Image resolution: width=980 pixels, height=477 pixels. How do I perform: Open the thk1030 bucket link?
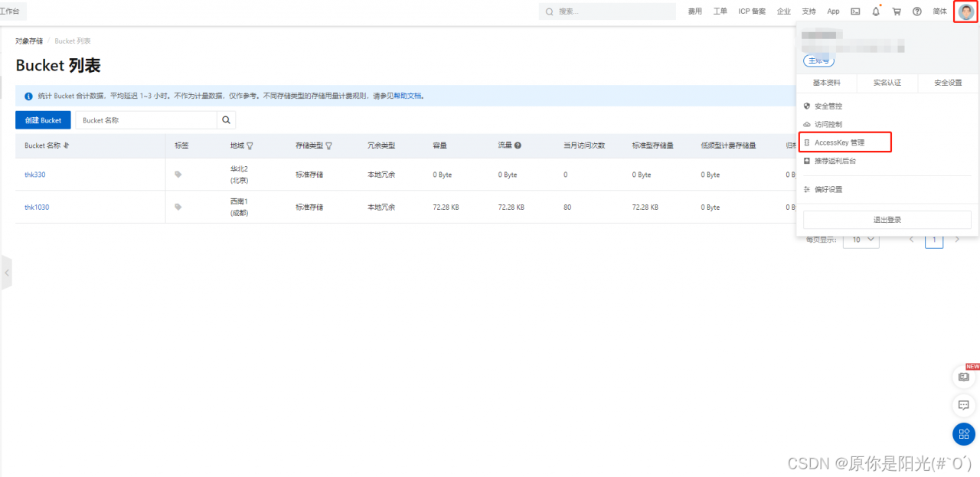(36, 207)
